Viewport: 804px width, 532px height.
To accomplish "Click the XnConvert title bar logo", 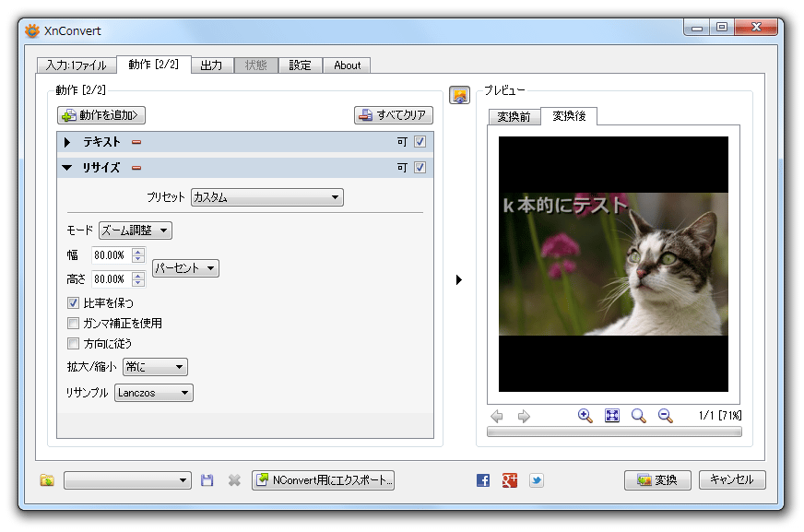I will (32, 30).
